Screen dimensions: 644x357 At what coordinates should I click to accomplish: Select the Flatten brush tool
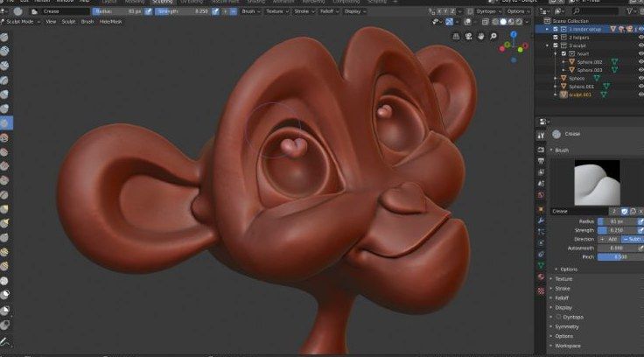tap(4, 152)
